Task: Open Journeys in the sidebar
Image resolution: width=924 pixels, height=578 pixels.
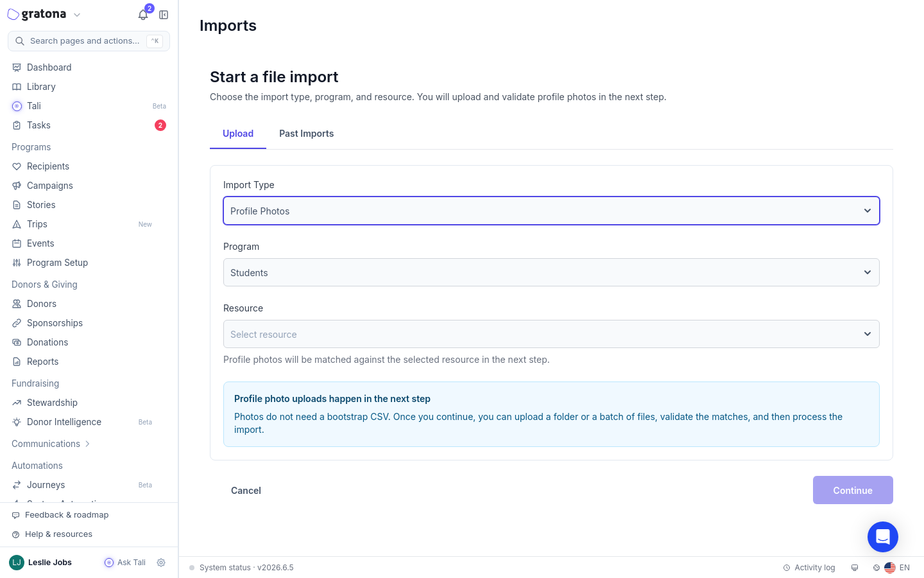Action: pos(89,485)
